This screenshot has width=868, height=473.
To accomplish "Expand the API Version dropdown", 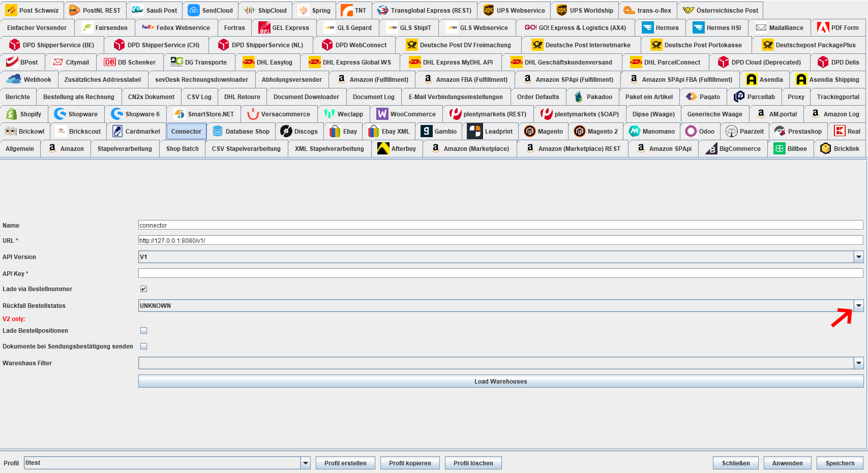I will (x=858, y=257).
